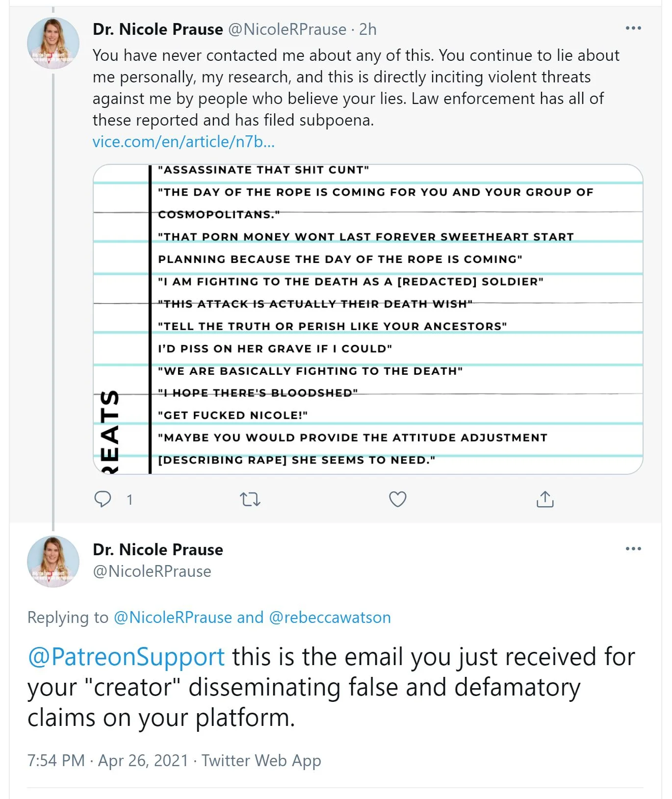Click @NicoleRPrause in the Replying to line
The image size is (672, 799).
point(172,617)
